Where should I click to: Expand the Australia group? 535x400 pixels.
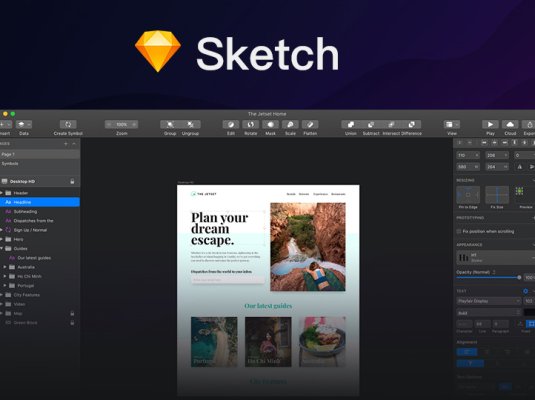tap(5, 267)
